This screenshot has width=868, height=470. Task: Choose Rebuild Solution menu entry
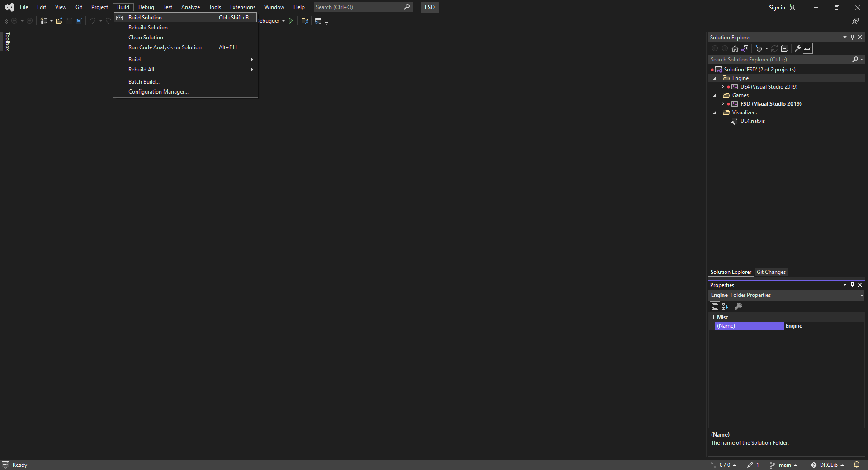pos(185,28)
